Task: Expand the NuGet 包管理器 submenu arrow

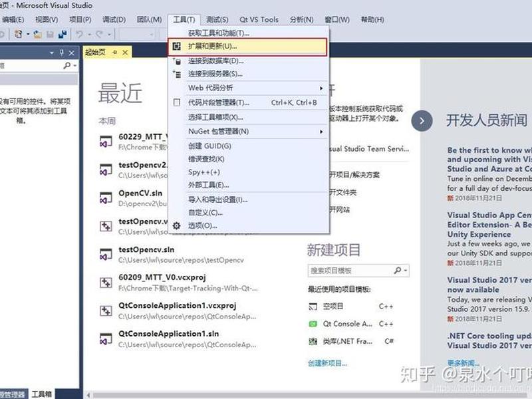Action: [x=321, y=132]
